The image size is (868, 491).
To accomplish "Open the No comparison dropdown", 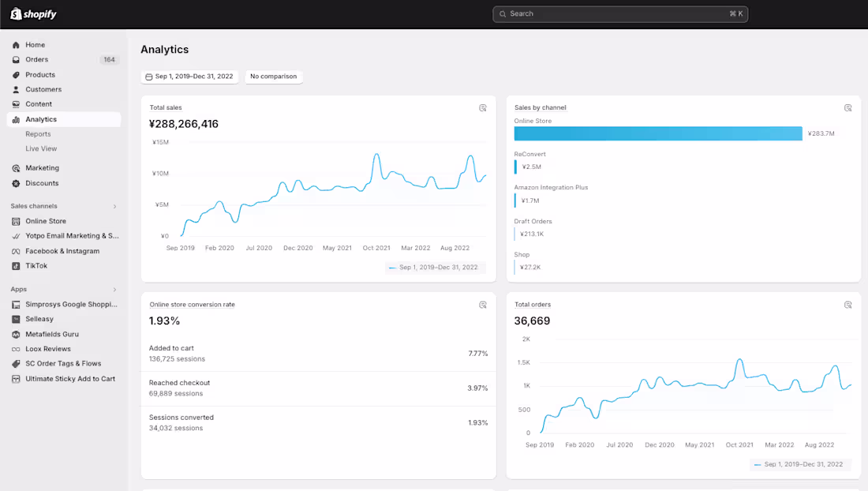I will click(274, 77).
